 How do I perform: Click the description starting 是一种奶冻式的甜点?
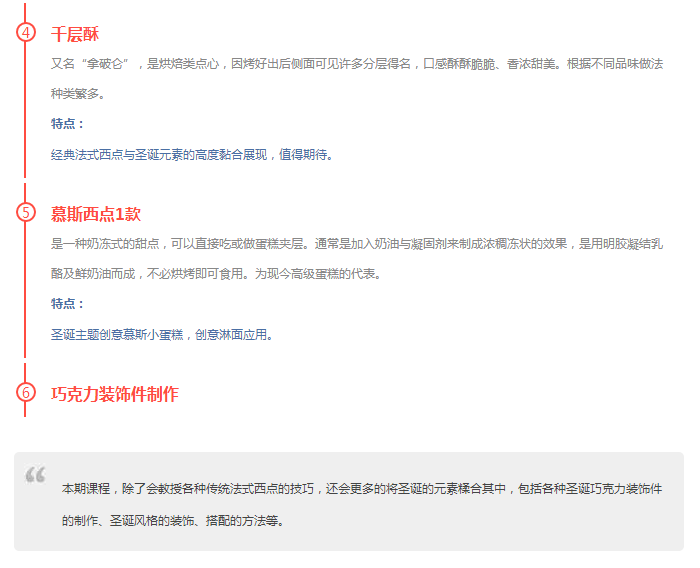[x=357, y=244]
